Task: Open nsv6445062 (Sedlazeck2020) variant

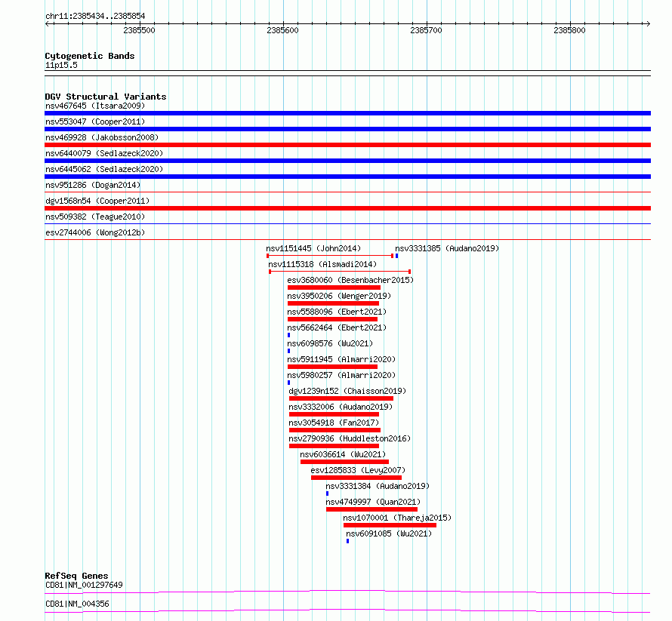Action: click(104, 169)
